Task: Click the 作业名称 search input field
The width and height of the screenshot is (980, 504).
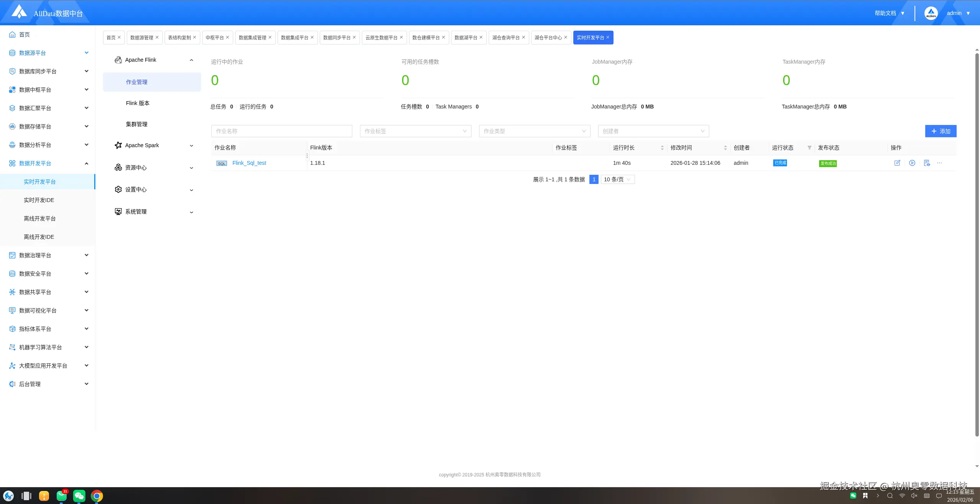Action: [x=281, y=131]
